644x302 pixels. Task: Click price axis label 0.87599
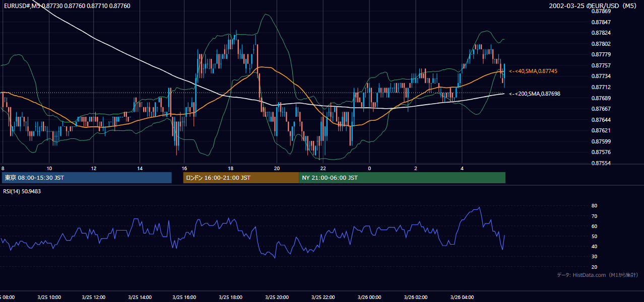click(x=601, y=141)
